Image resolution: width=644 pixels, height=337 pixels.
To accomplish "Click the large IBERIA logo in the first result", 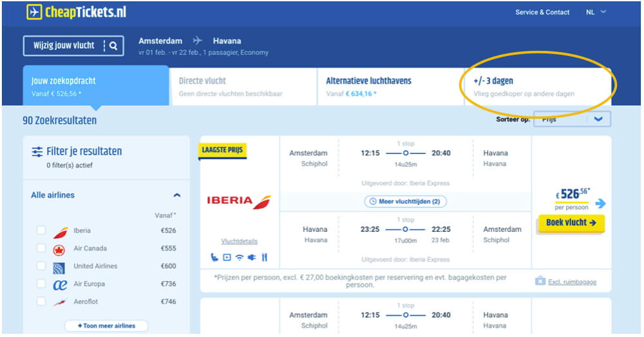I will coord(239,201).
